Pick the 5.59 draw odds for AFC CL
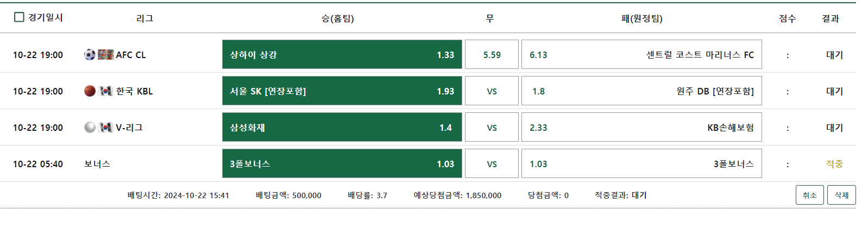868x241 pixels. coord(492,54)
